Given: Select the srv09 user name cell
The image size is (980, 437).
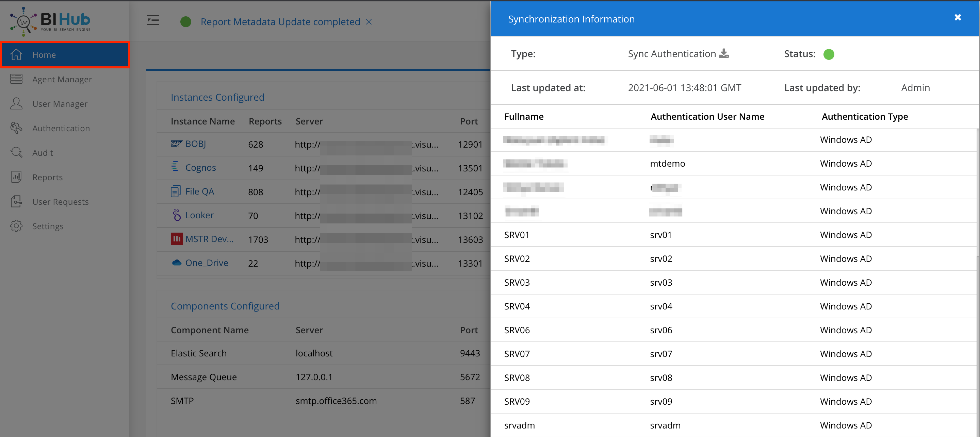Looking at the screenshot, I should pos(661,401).
